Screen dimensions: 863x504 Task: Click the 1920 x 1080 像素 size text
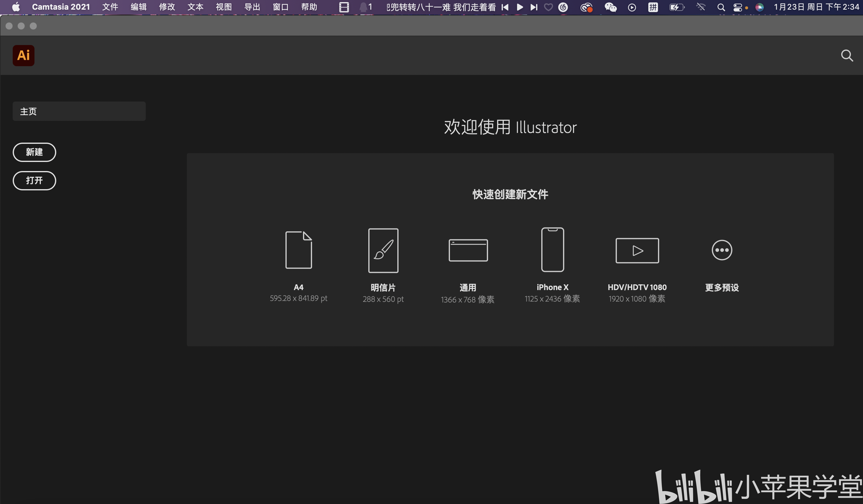click(x=637, y=299)
